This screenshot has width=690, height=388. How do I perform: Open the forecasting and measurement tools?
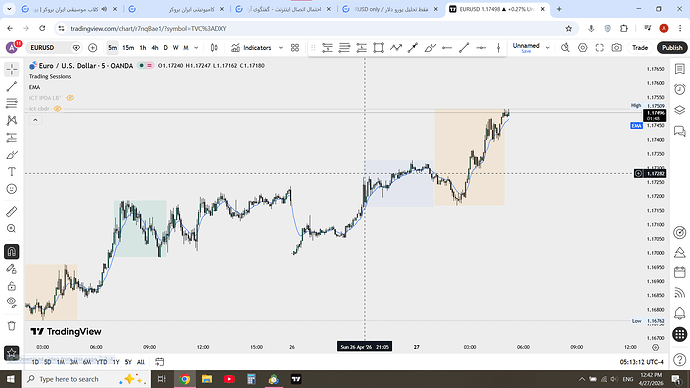(12, 138)
